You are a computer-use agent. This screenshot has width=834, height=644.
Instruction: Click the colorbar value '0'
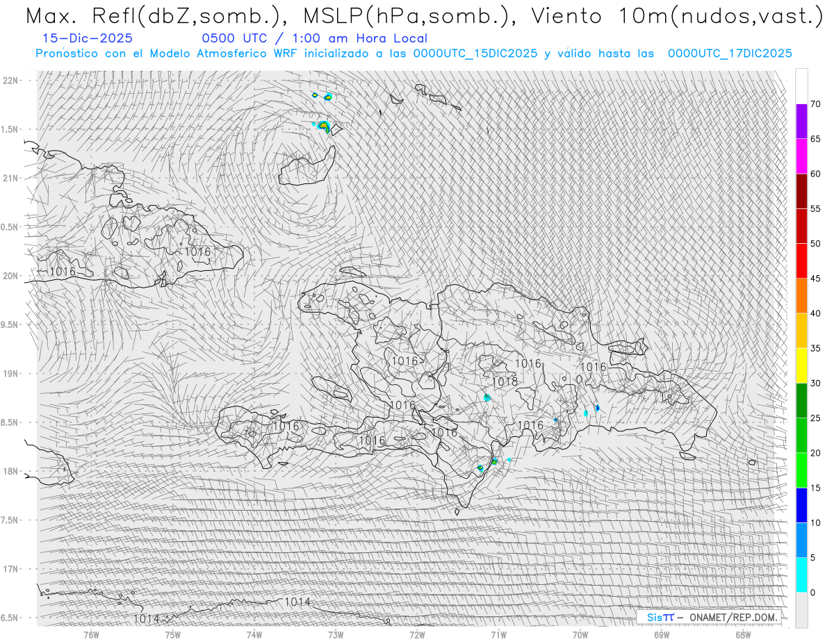813,592
